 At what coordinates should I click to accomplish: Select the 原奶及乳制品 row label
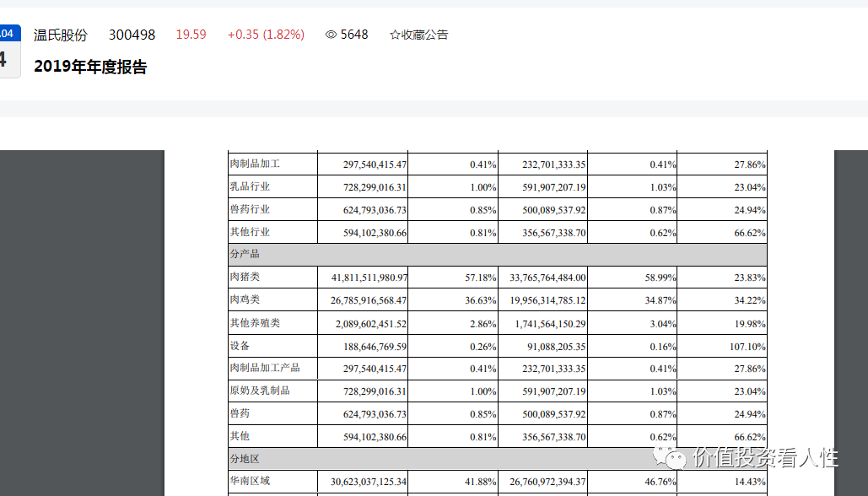[260, 391]
